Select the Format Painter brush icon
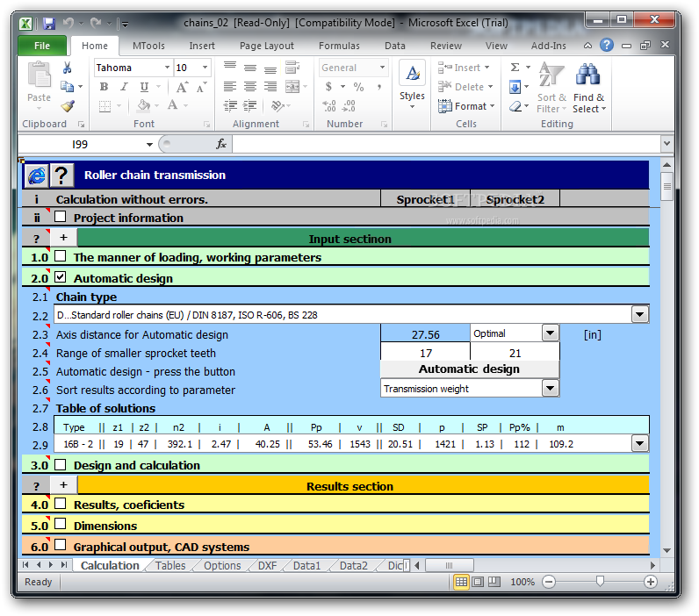This screenshot has width=699, height=616. [68, 106]
